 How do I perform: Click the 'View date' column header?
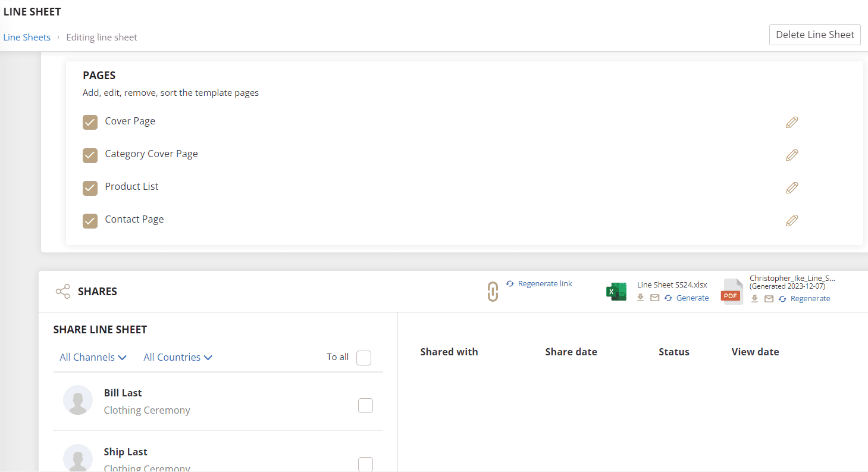[756, 352]
